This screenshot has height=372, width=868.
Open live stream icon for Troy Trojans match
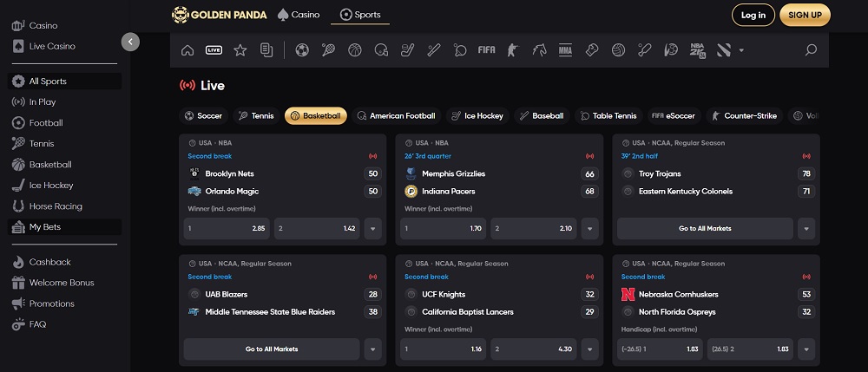(806, 156)
